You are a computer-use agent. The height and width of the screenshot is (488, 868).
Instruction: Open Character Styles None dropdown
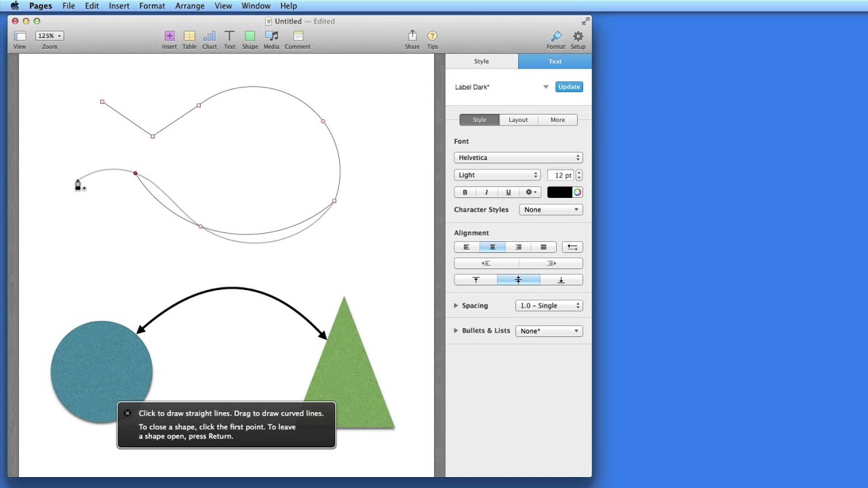(551, 210)
